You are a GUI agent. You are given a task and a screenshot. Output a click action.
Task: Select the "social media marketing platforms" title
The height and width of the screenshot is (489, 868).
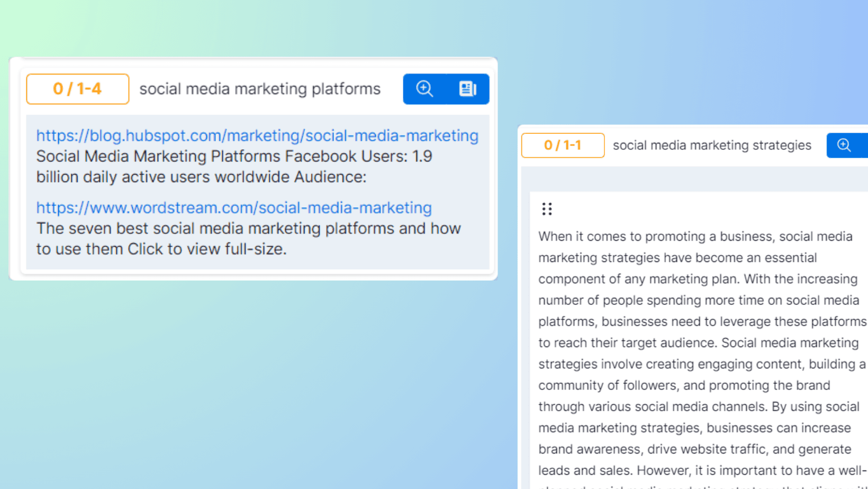[260, 89]
